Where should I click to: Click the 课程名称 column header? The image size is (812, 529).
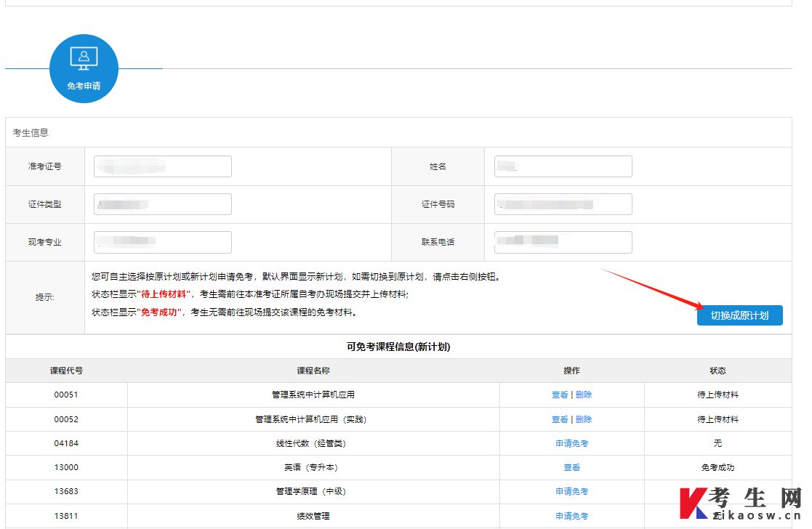click(x=313, y=371)
